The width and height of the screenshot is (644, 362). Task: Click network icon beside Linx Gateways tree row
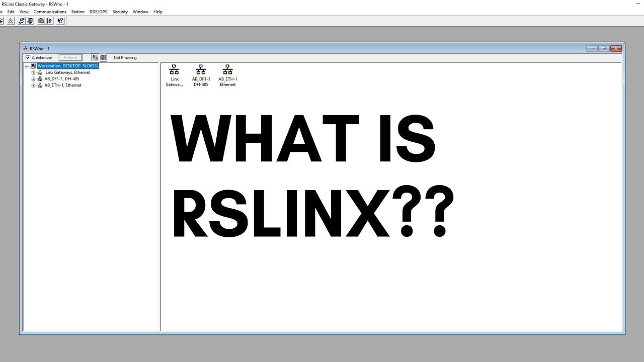(40, 72)
